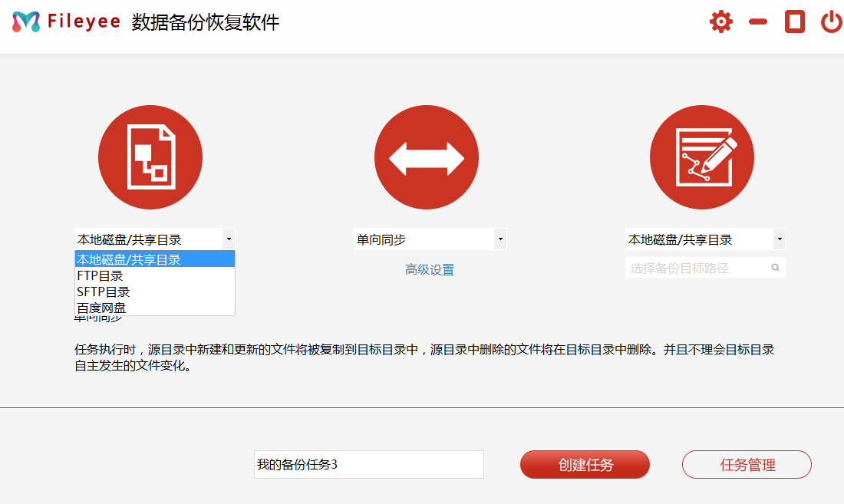
Task: Maximize the window using the red square icon
Action: [x=794, y=21]
